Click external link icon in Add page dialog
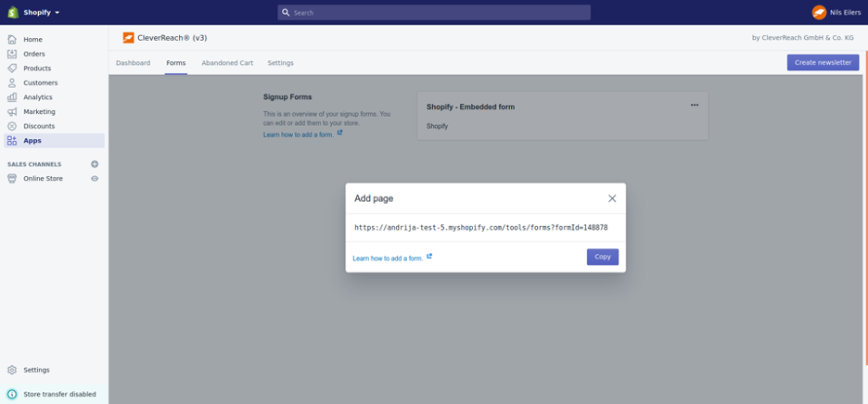 (429, 257)
